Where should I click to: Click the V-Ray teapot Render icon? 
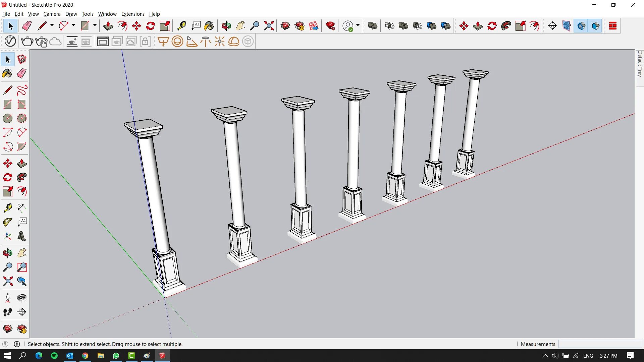(27, 41)
